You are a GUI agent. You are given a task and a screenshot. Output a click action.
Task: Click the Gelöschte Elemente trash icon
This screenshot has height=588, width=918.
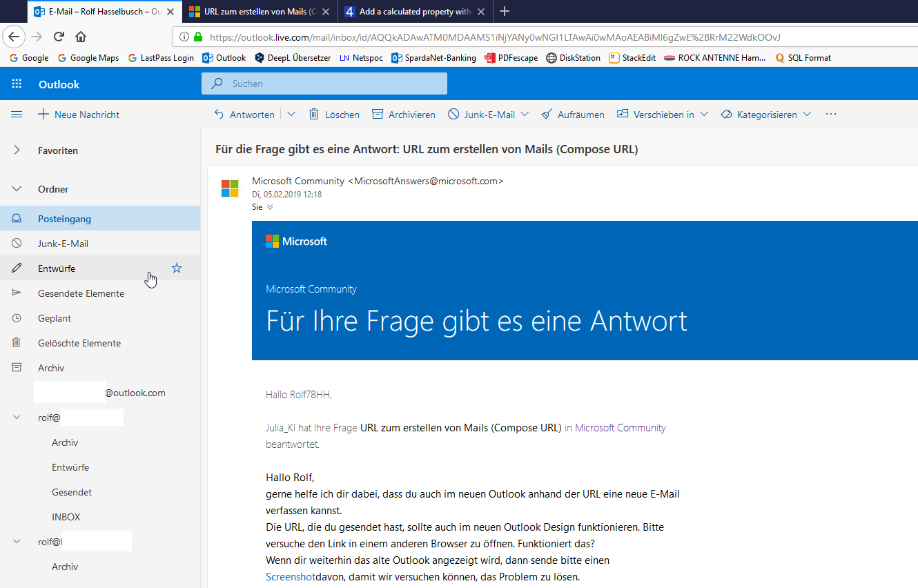pyautogui.click(x=17, y=343)
